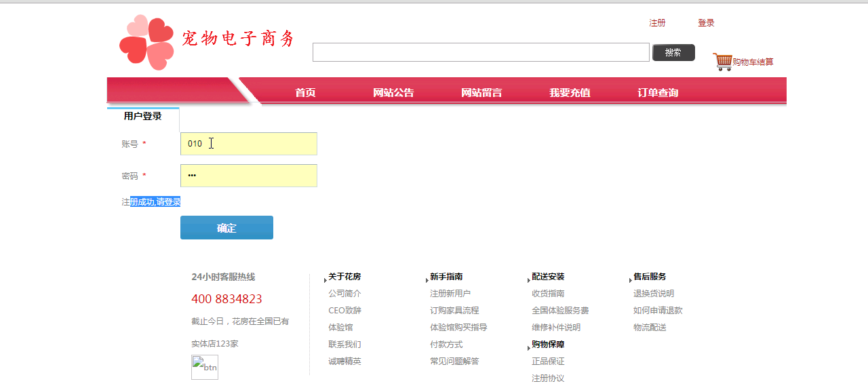Image resolution: width=868 pixels, height=390 pixels.
Task: Open 网站公告 navigation item
Action: (393, 93)
